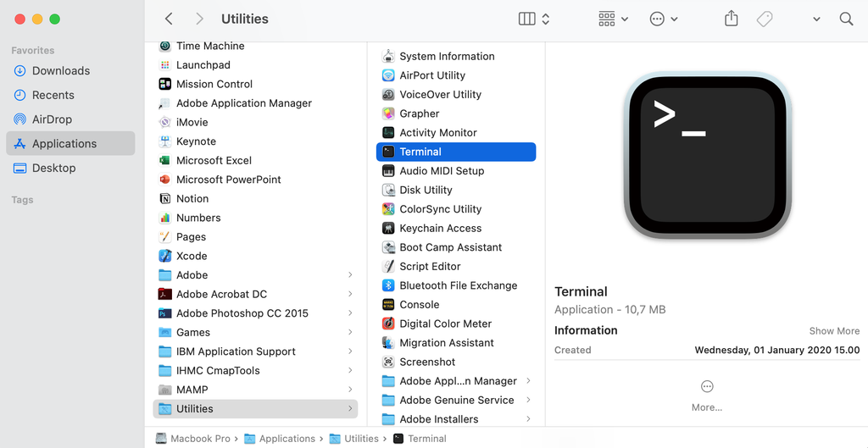868x448 pixels.
Task: Click the Activity Monitor app icon
Action: click(388, 133)
